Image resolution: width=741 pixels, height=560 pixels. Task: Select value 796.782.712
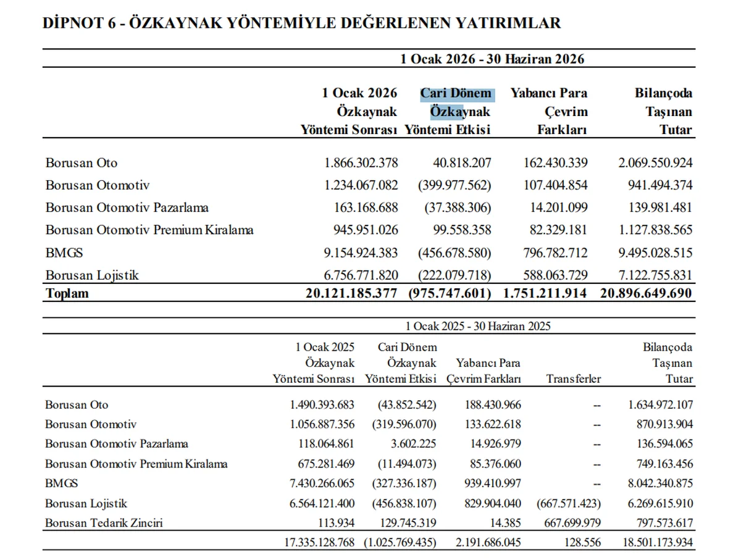(x=555, y=253)
